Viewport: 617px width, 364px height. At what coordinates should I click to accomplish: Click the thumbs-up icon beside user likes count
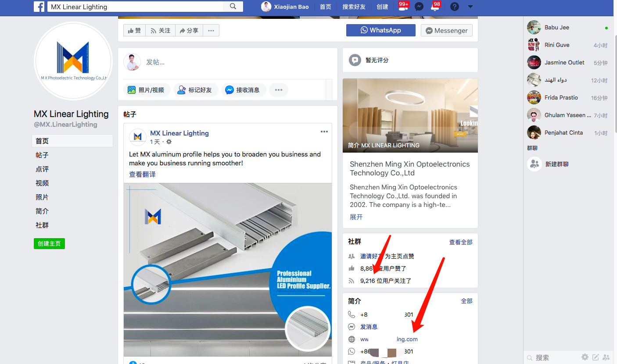[x=351, y=268]
